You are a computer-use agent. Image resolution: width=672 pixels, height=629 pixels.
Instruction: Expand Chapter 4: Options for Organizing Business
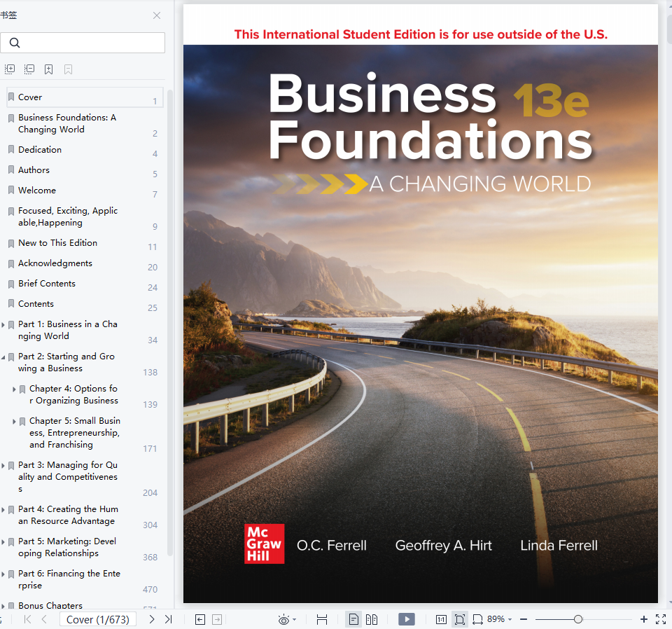point(14,389)
